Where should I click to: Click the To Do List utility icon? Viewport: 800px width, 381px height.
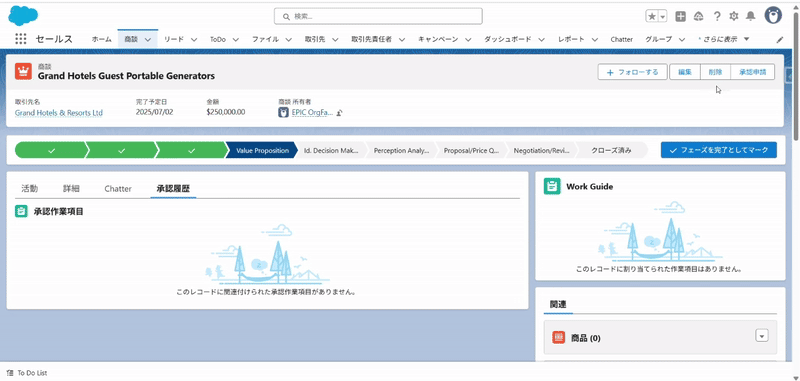10,373
